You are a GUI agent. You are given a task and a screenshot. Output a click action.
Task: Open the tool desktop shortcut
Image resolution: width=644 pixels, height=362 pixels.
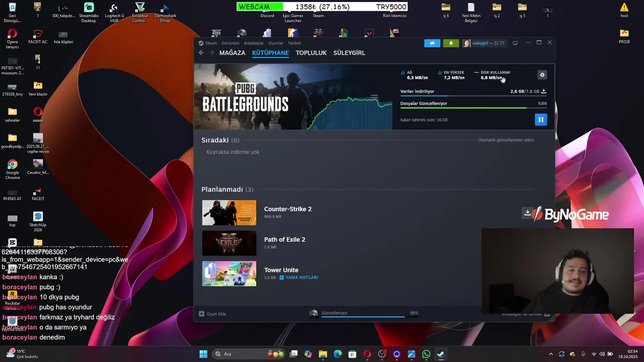point(624,10)
